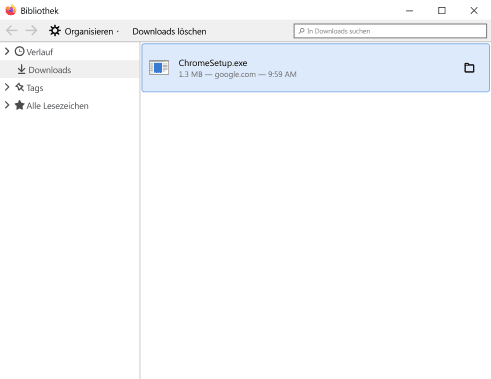The image size is (491, 379).
Task: Click Downloads löschen button
Action: point(169,31)
